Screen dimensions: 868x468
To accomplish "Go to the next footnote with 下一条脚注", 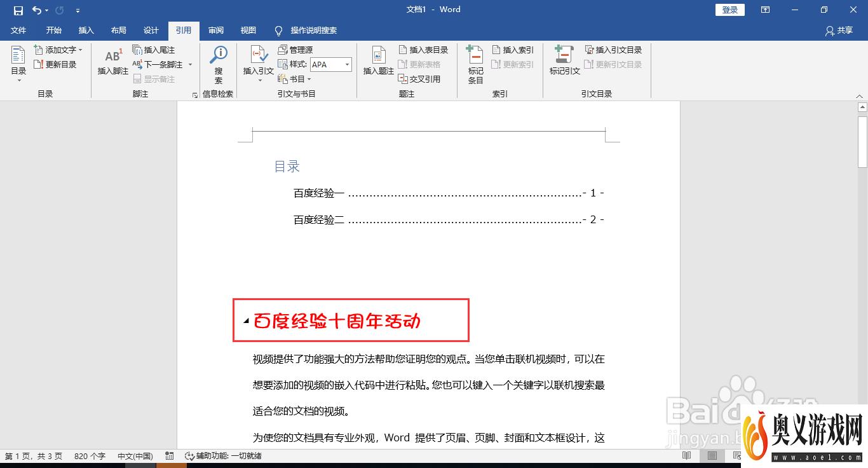I will point(158,64).
